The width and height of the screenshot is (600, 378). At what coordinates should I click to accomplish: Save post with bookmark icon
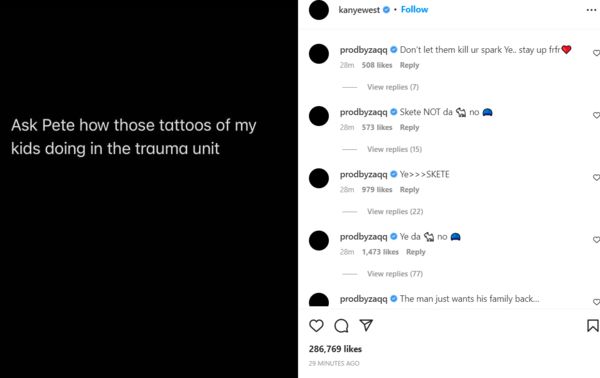(x=593, y=326)
